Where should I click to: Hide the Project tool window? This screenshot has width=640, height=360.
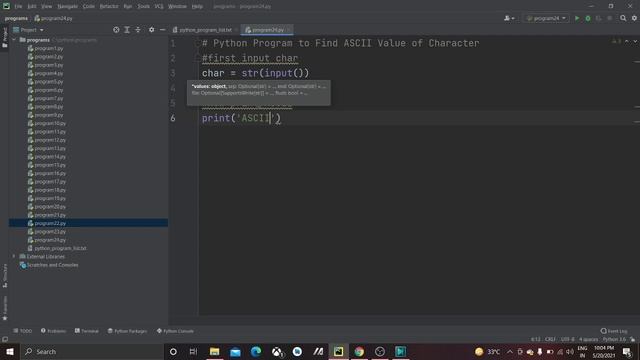tap(162, 30)
